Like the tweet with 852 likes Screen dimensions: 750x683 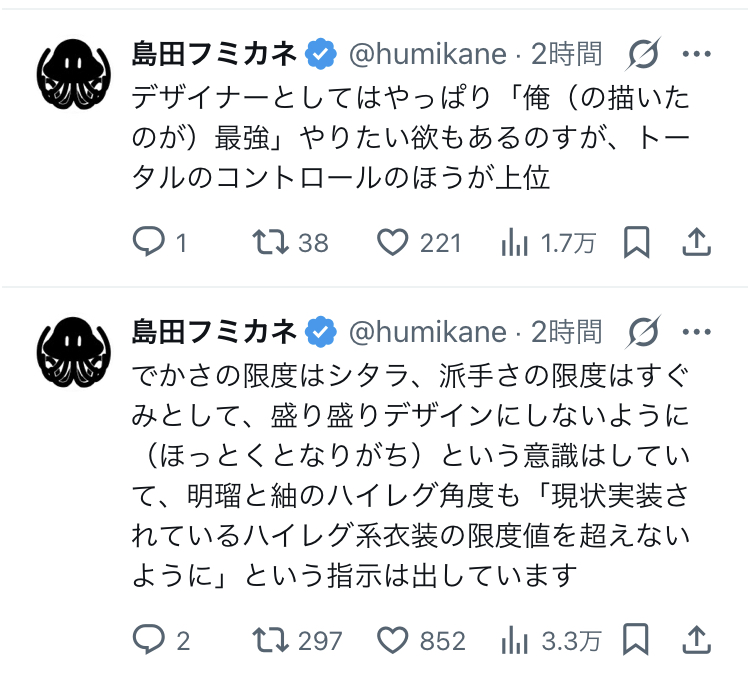[x=393, y=639]
